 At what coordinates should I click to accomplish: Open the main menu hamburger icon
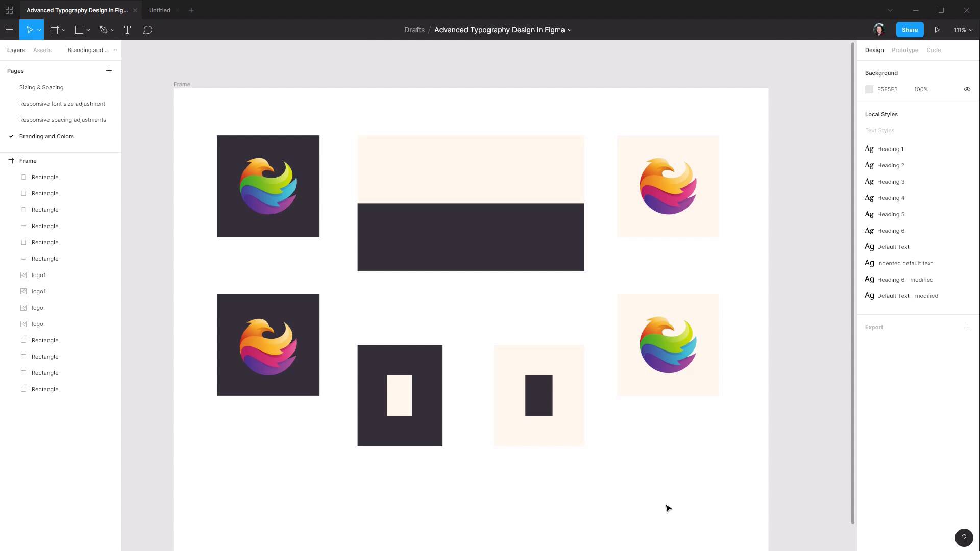click(x=9, y=29)
